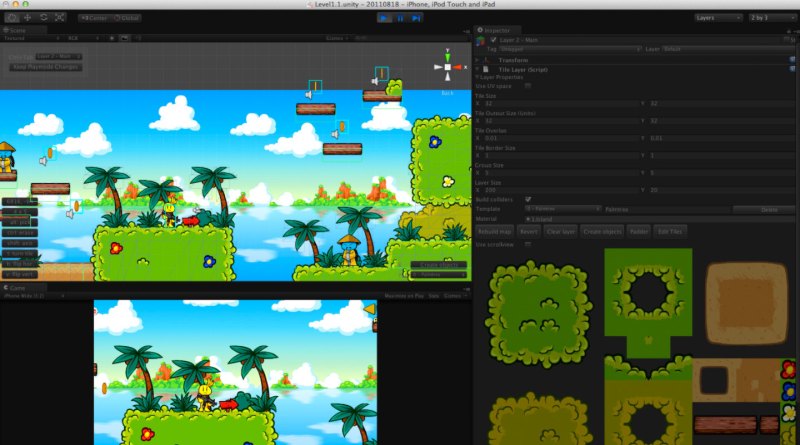This screenshot has width=800, height=445.
Task: Select the Scale tool in the toolbar
Action: click(60, 18)
